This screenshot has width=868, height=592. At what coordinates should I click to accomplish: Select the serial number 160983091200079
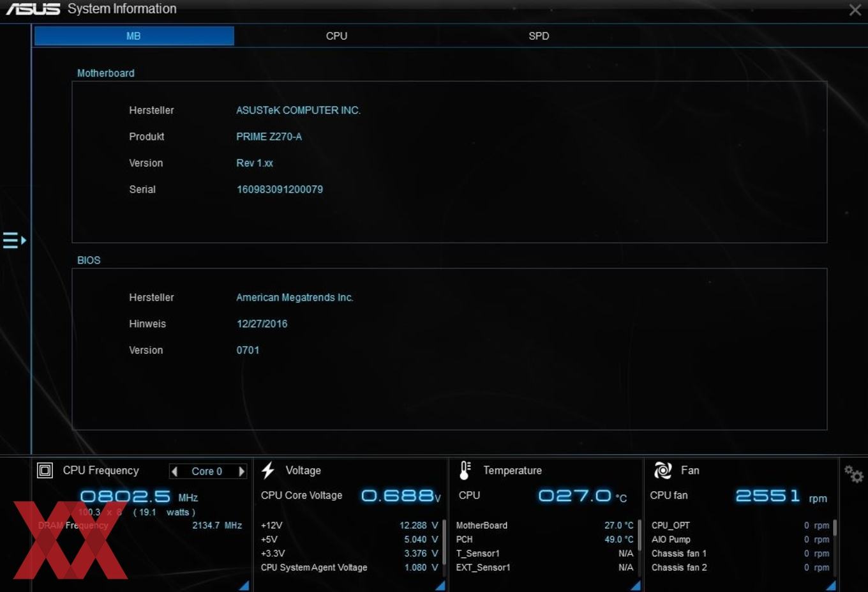280,190
